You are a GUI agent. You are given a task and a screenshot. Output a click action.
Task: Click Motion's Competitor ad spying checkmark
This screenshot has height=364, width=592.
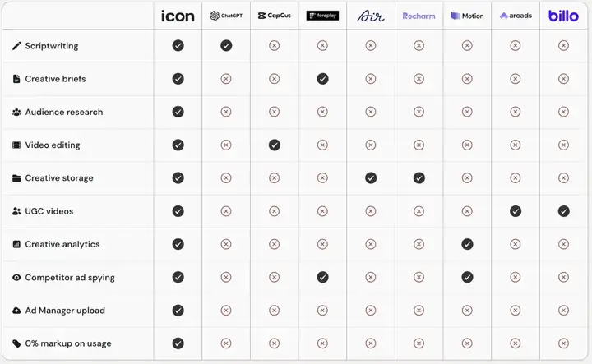[467, 277]
